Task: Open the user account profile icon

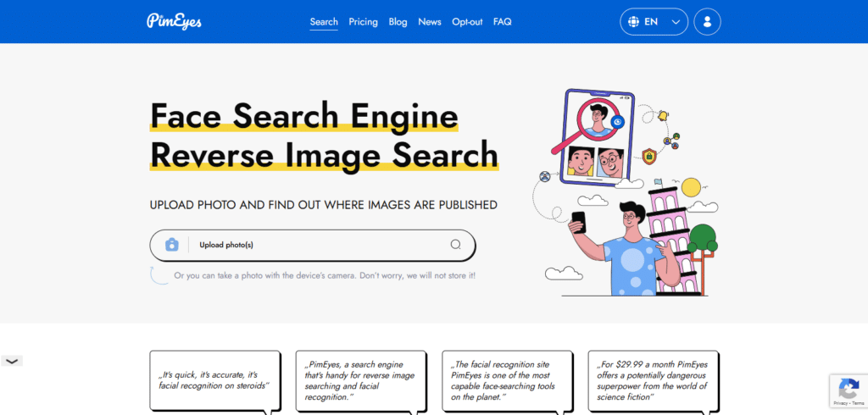Action: click(707, 22)
